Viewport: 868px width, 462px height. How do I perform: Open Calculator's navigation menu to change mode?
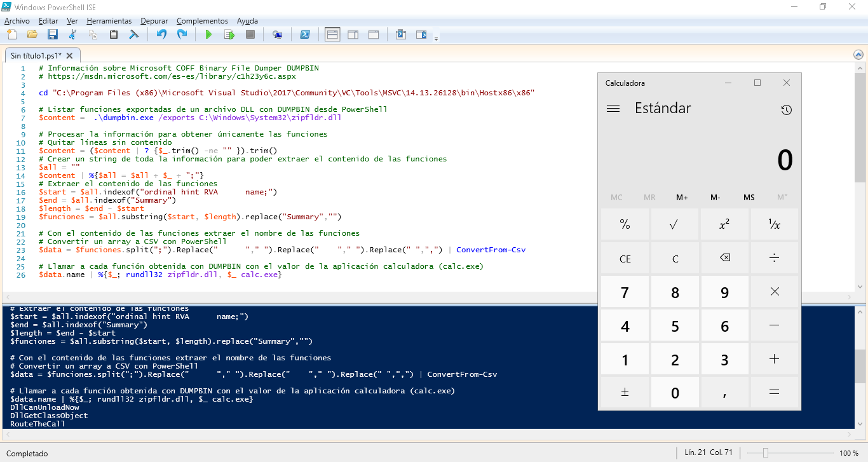[x=613, y=108]
